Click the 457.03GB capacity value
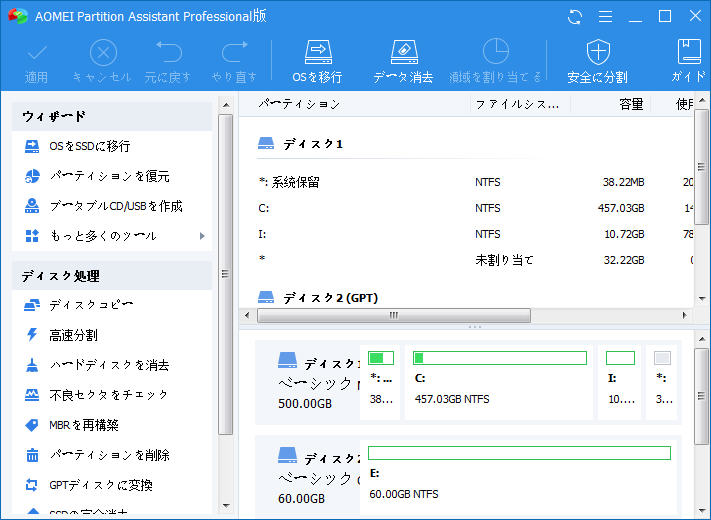 tap(621, 208)
